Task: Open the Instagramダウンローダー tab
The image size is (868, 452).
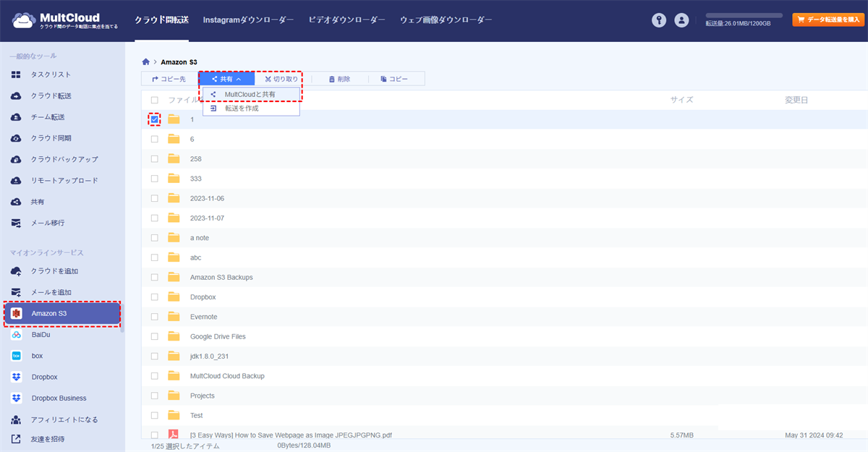Action: (x=248, y=20)
